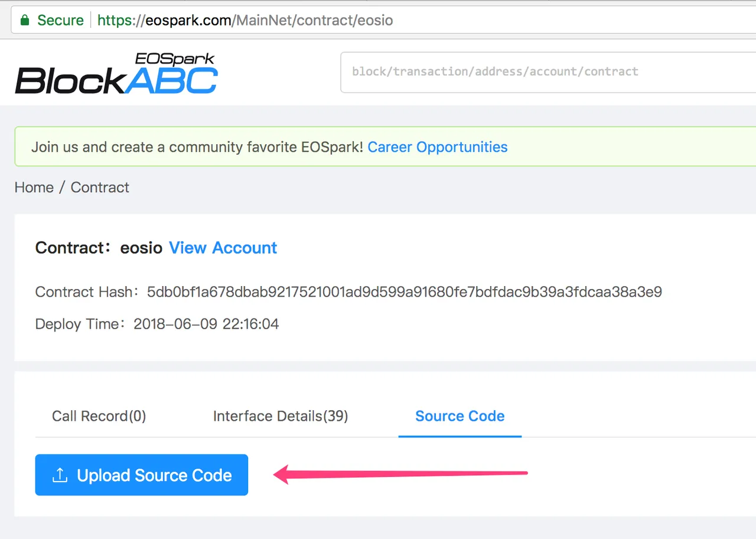The image size is (756, 539).
Task: Click the BlockABC EOSpark logo
Action: coord(116,73)
